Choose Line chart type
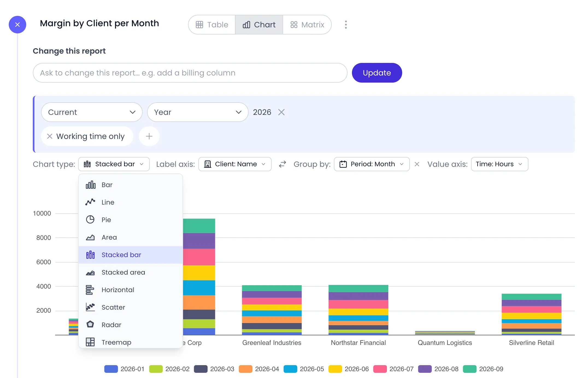This screenshot has height=378, width=588. [x=131, y=202]
